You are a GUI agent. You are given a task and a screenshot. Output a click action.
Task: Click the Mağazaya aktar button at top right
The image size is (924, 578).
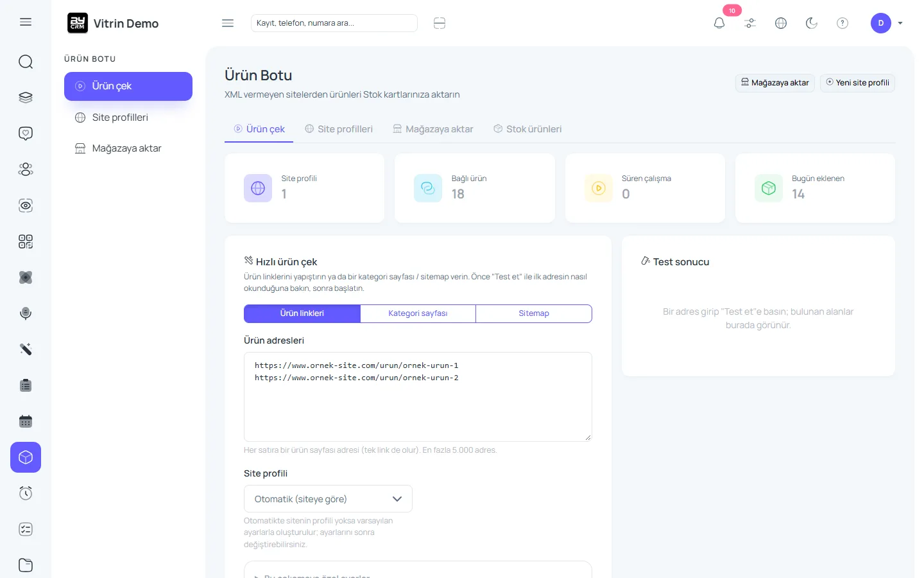coord(775,83)
